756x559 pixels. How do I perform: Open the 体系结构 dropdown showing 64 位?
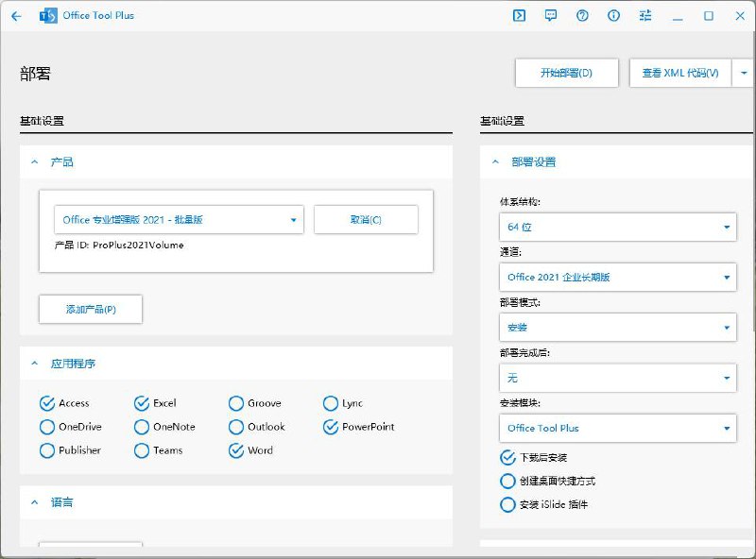click(x=618, y=227)
